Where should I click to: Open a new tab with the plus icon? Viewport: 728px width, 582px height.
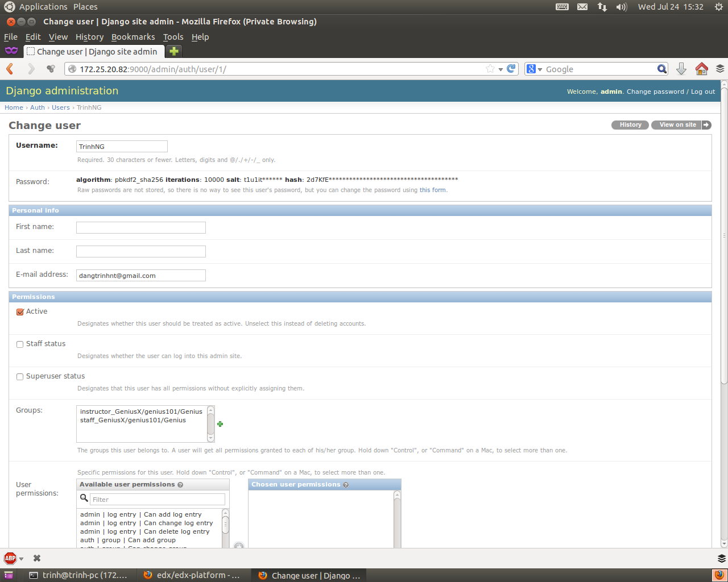coord(174,51)
